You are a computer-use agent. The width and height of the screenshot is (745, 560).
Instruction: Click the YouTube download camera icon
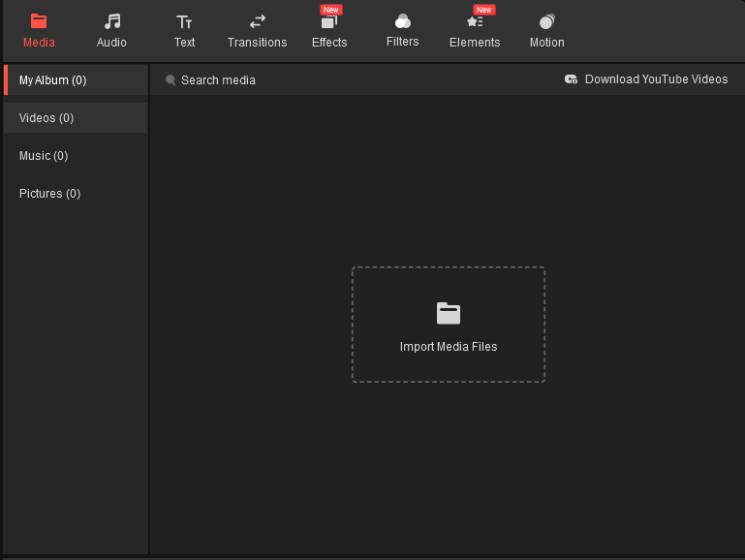pyautogui.click(x=571, y=79)
